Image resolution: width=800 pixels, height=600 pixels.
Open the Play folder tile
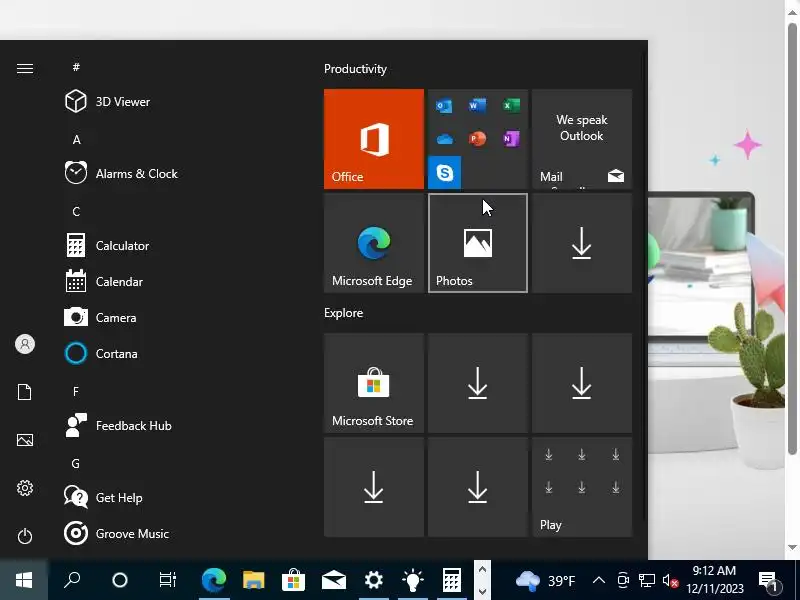[582, 487]
